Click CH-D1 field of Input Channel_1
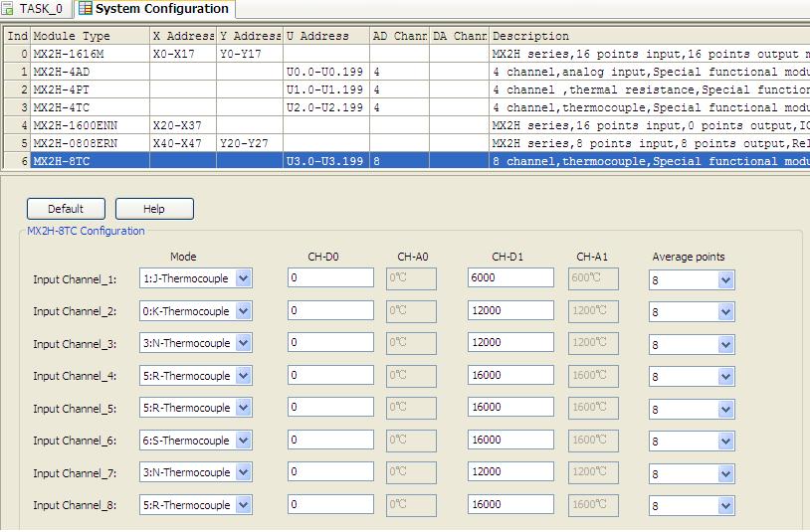This screenshot has width=810, height=532. 510,277
